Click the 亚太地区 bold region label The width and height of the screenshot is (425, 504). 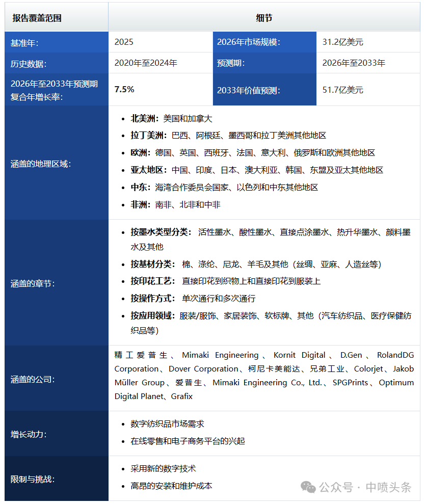(x=148, y=170)
